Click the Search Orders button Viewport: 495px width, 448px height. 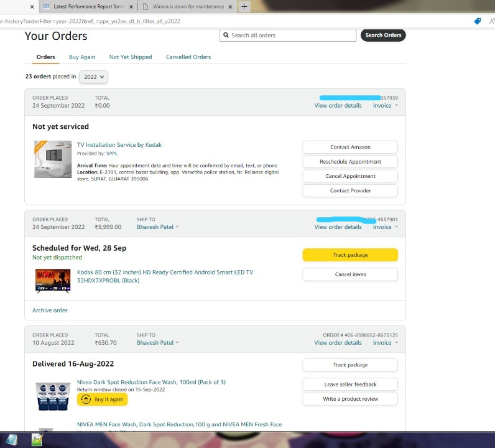pos(383,35)
